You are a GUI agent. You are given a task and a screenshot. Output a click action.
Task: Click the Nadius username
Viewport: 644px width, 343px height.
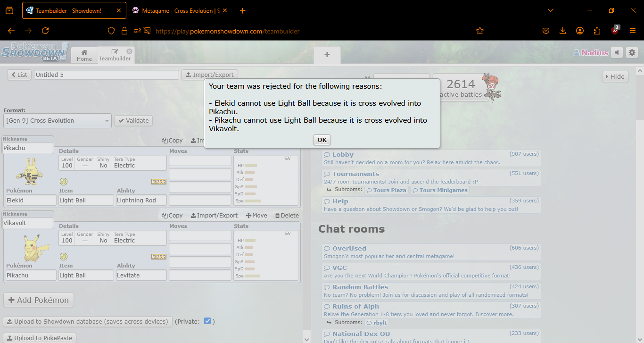591,53
